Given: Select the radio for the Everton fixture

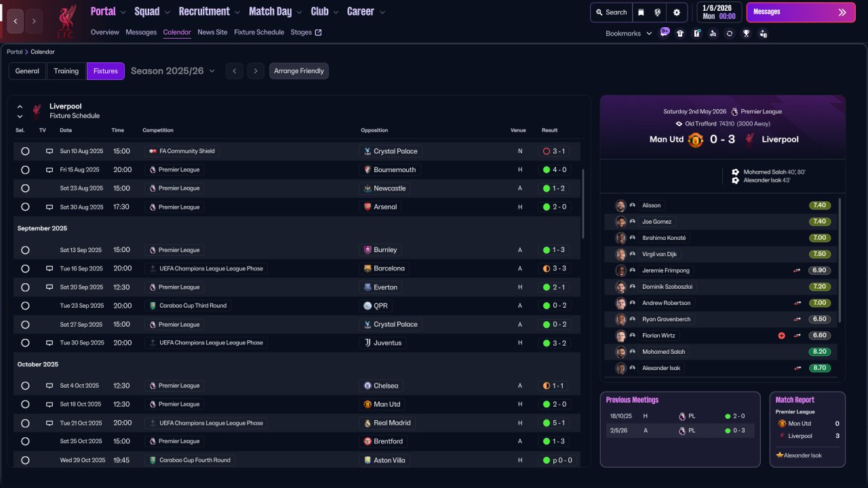Looking at the screenshot, I should click(x=25, y=287).
